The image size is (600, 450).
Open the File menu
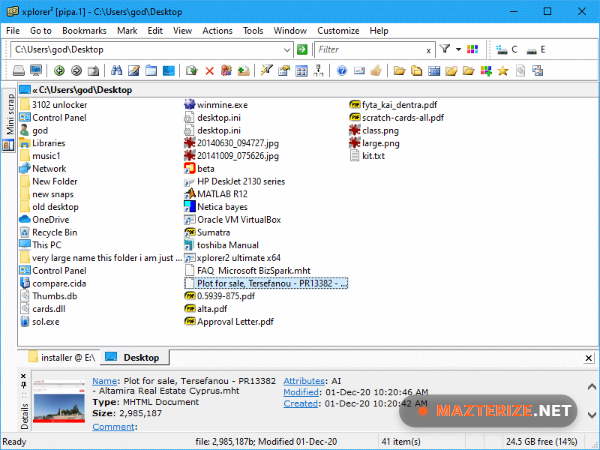click(13, 31)
